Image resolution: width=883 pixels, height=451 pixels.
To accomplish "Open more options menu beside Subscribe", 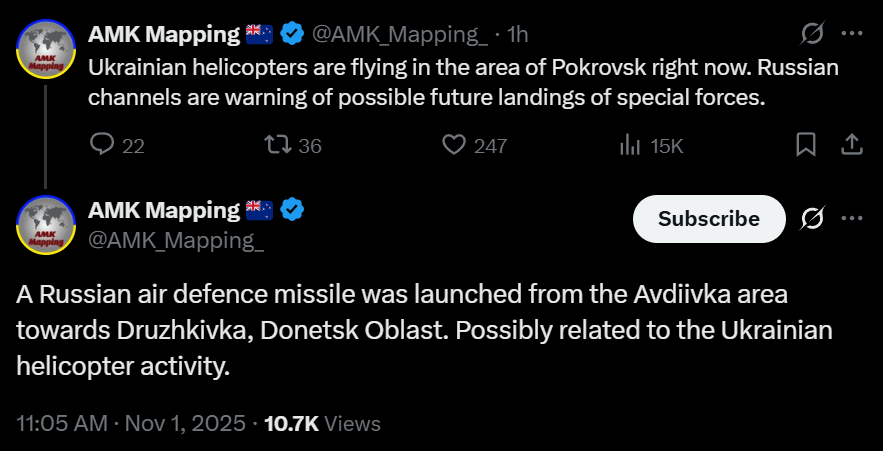I will click(851, 218).
